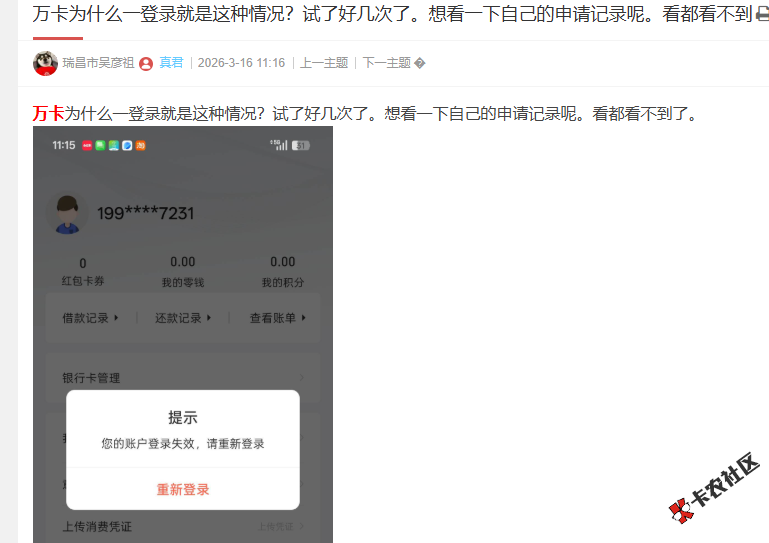Tap the profile avatar in the phone screenshot
Screen dimensions: 769x543
point(67,214)
